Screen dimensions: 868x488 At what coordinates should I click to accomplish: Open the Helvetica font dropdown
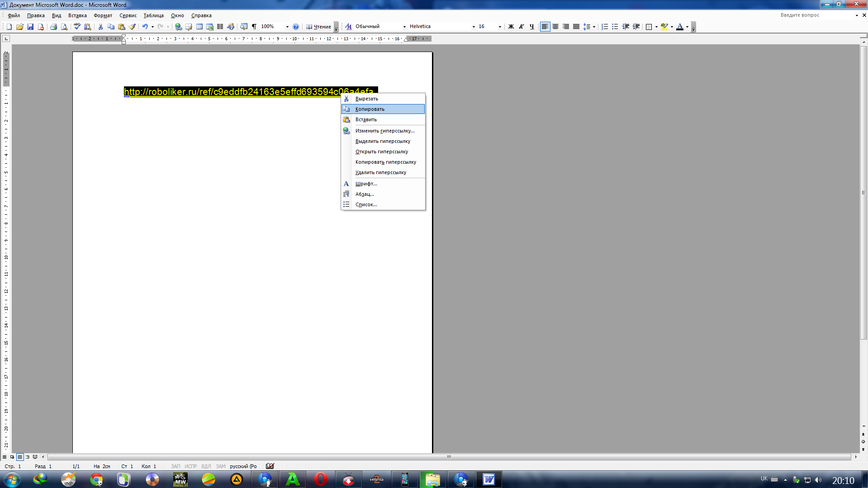(474, 27)
